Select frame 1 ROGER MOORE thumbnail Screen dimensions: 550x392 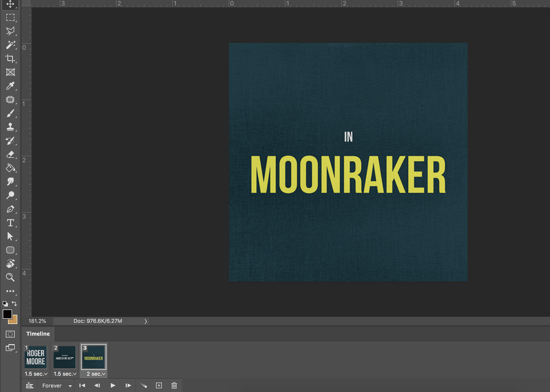pos(35,357)
